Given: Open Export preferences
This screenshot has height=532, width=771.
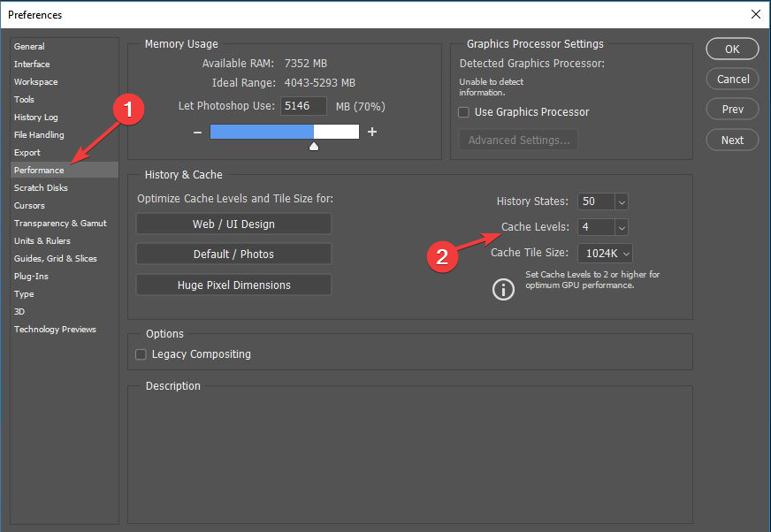Looking at the screenshot, I should 27,152.
